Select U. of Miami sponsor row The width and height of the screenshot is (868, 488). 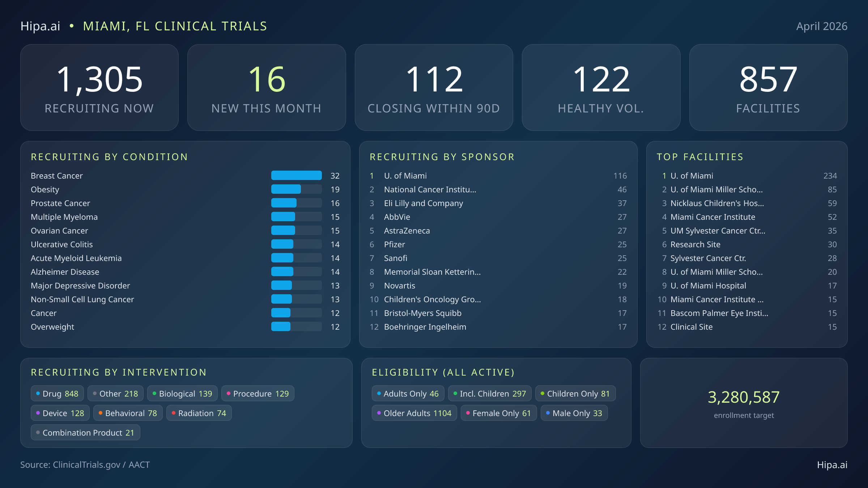click(498, 175)
